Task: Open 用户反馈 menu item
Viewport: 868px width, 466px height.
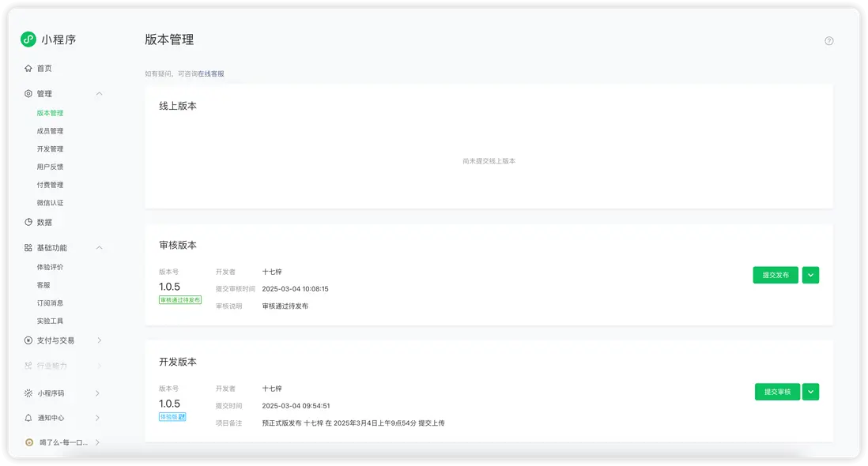Action: point(50,167)
